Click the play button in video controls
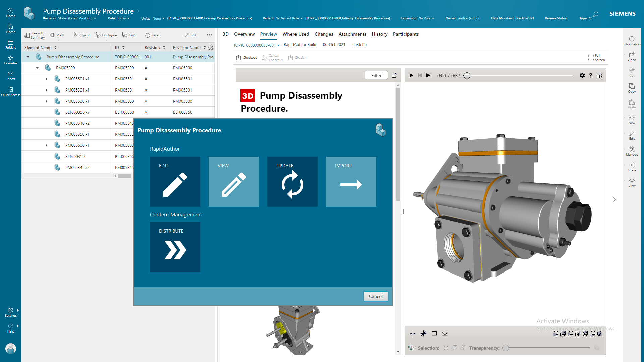Image resolution: width=644 pixels, height=362 pixels. click(411, 75)
